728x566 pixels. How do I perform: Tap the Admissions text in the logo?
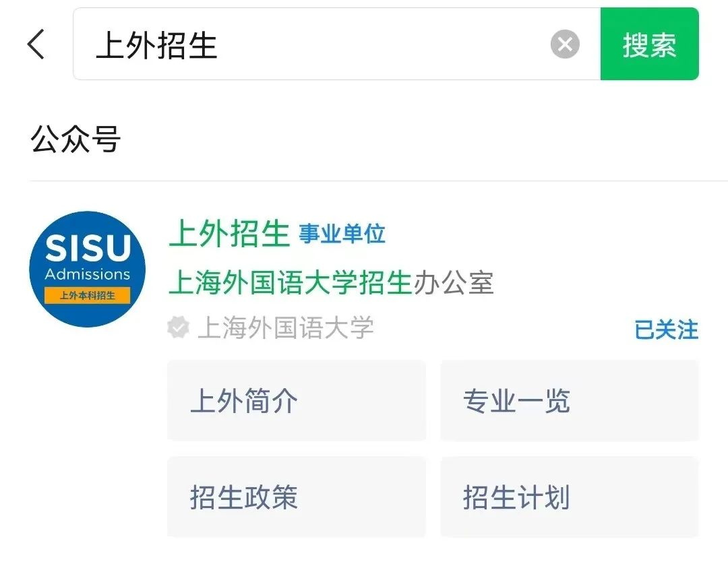click(88, 274)
